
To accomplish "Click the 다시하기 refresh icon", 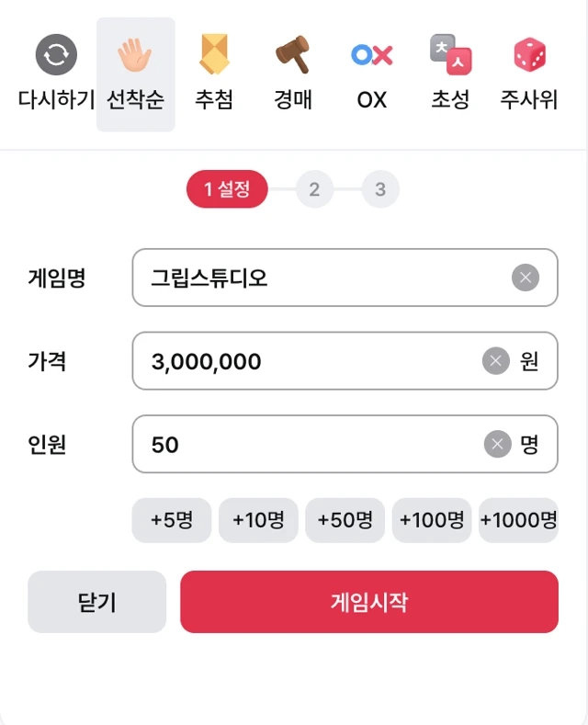I will (56, 57).
